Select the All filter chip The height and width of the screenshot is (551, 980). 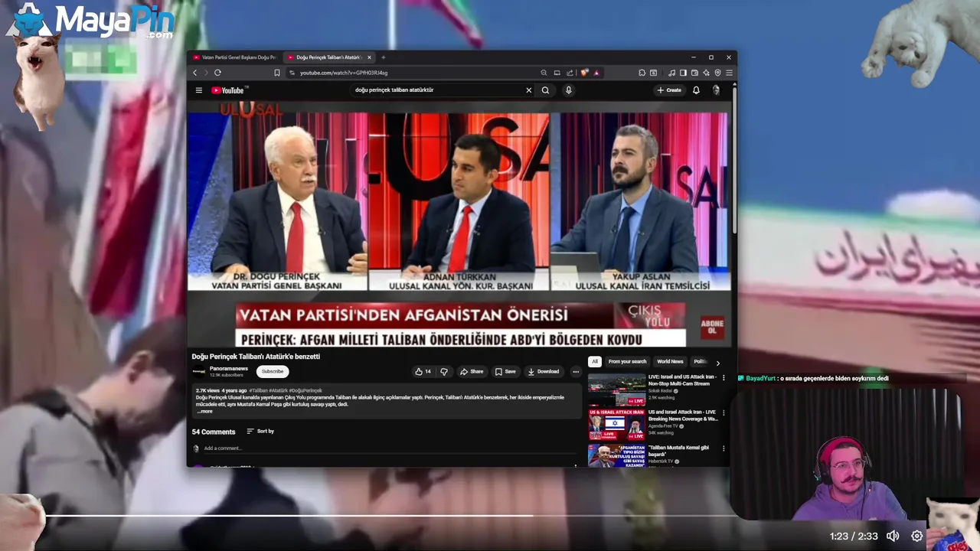(x=595, y=362)
